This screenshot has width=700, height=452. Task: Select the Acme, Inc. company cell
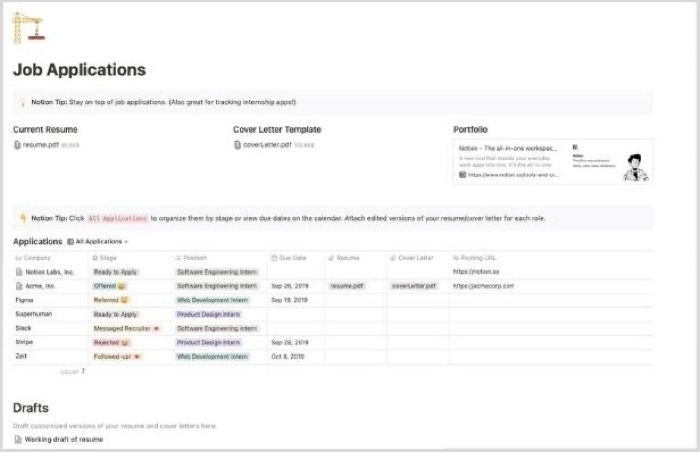pyautogui.click(x=50, y=286)
